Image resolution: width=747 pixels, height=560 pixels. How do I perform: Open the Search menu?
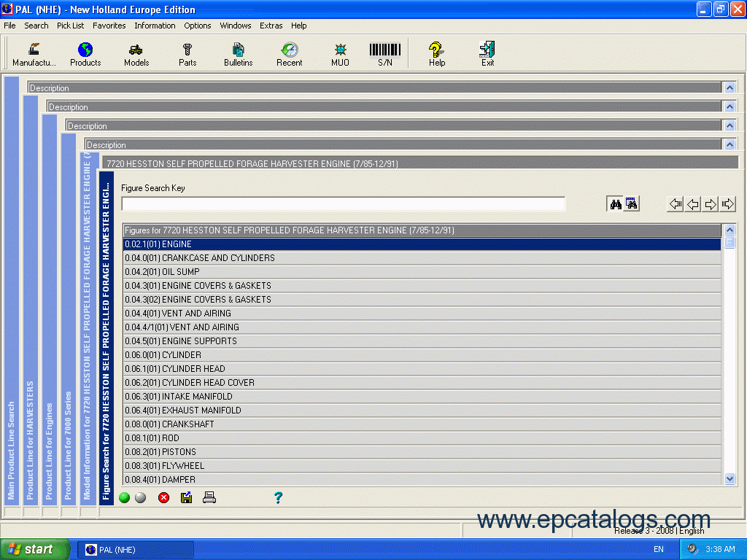(36, 26)
